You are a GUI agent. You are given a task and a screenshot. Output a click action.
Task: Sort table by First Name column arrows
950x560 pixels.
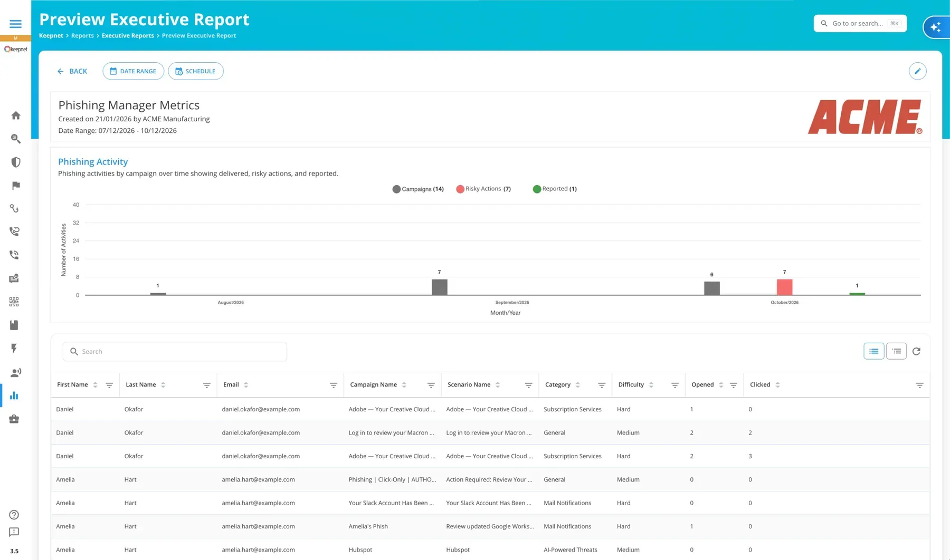[95, 385]
